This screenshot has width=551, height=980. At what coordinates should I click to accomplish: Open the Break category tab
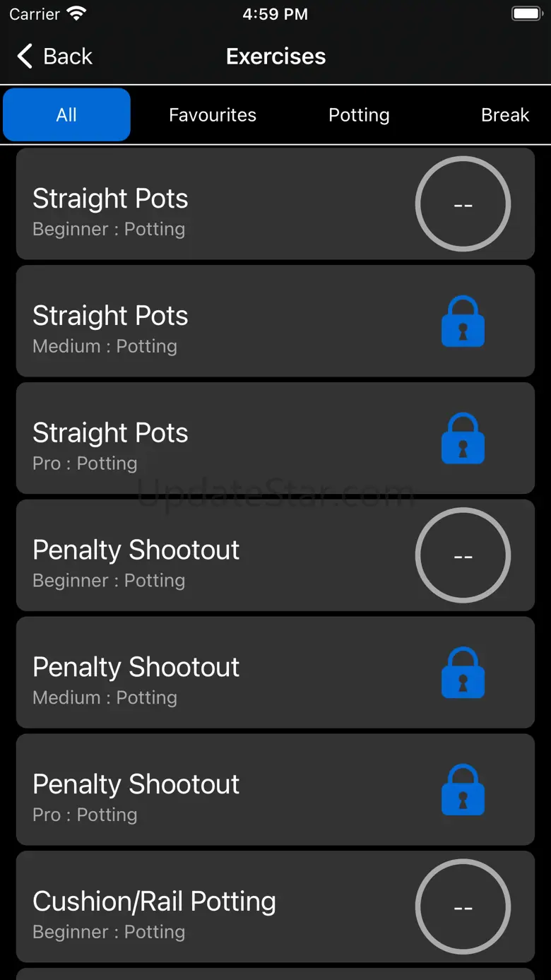(504, 115)
